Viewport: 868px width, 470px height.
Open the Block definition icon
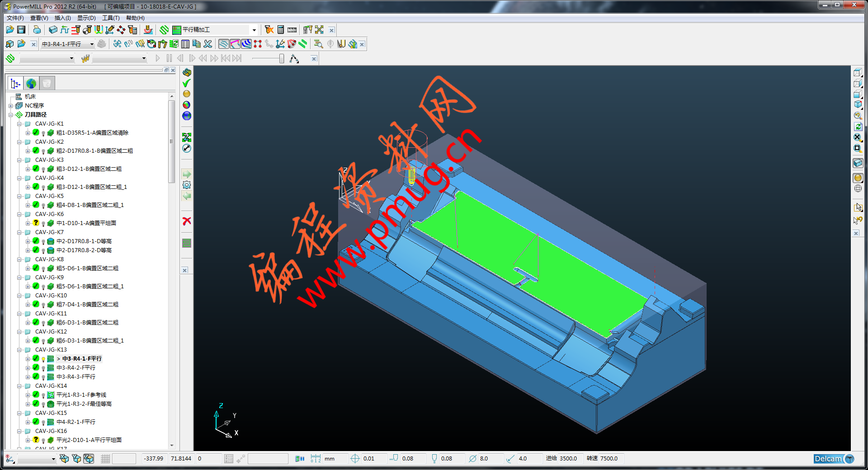point(53,30)
